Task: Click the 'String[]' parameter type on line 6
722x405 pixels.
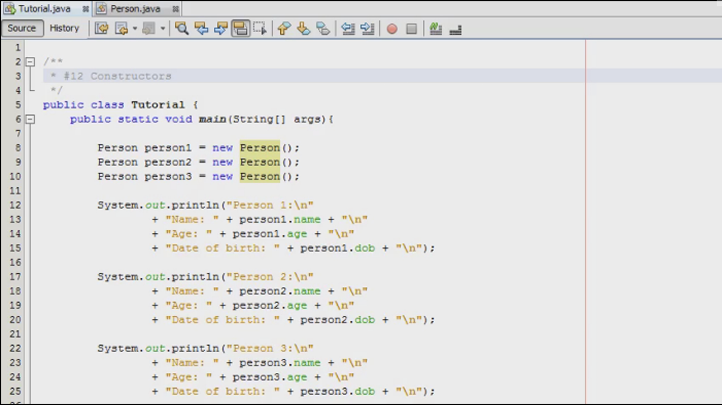Action: (x=259, y=119)
